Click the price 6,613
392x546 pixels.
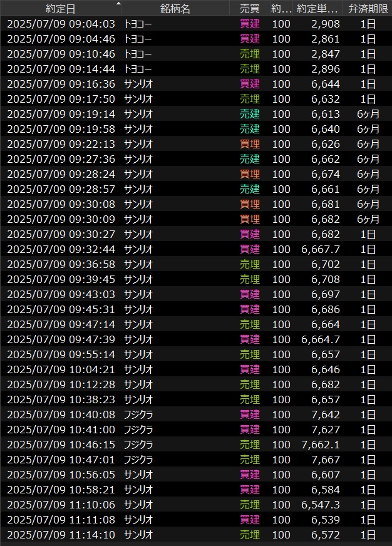pos(326,114)
